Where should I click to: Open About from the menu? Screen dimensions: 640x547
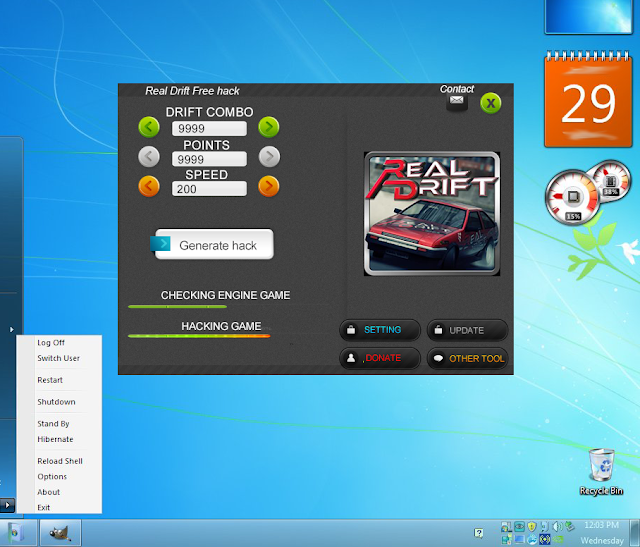(49, 492)
